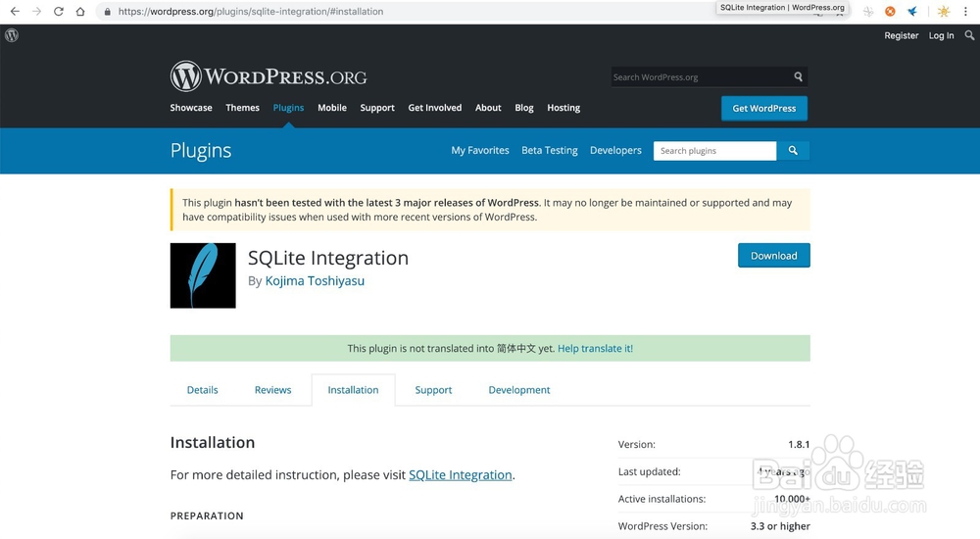Screen dimensions: 980x539
Task: Switch to the Details tab
Action: pos(203,390)
